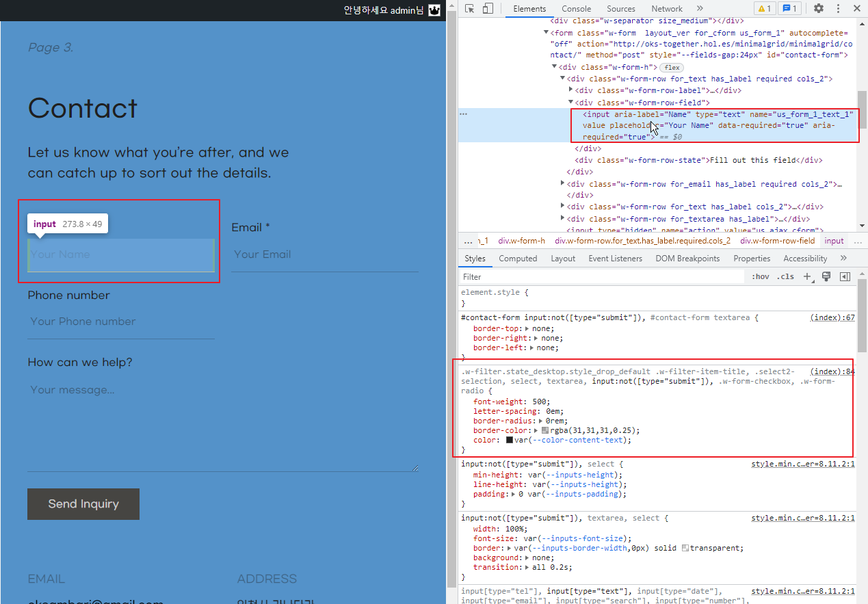The image size is (868, 604).
Task: Click the ellipsis beside selected input node
Action: 463,114
